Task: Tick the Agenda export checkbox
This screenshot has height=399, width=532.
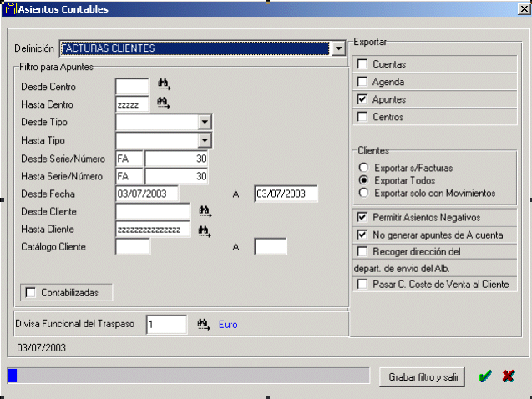Action: (x=362, y=81)
